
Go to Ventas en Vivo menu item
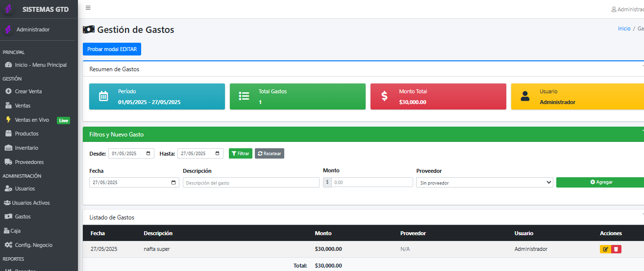(x=32, y=120)
